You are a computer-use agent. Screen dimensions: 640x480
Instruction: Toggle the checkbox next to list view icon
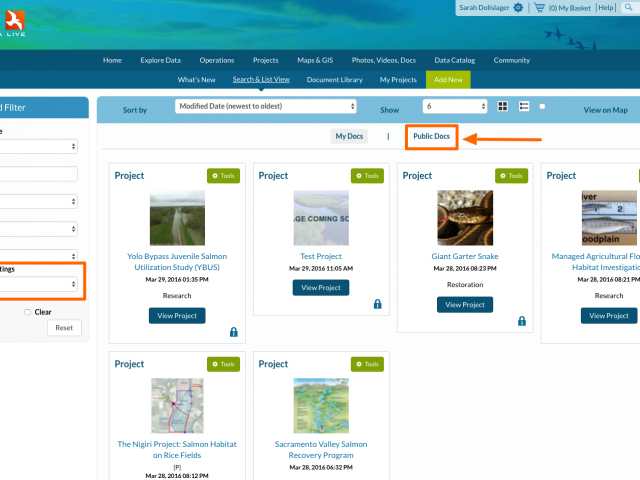542,107
